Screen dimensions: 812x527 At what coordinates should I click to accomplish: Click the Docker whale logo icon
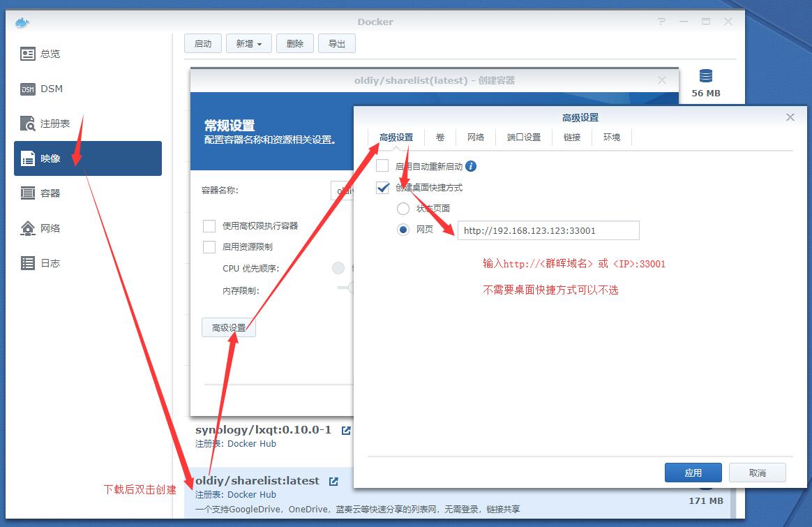(22, 22)
